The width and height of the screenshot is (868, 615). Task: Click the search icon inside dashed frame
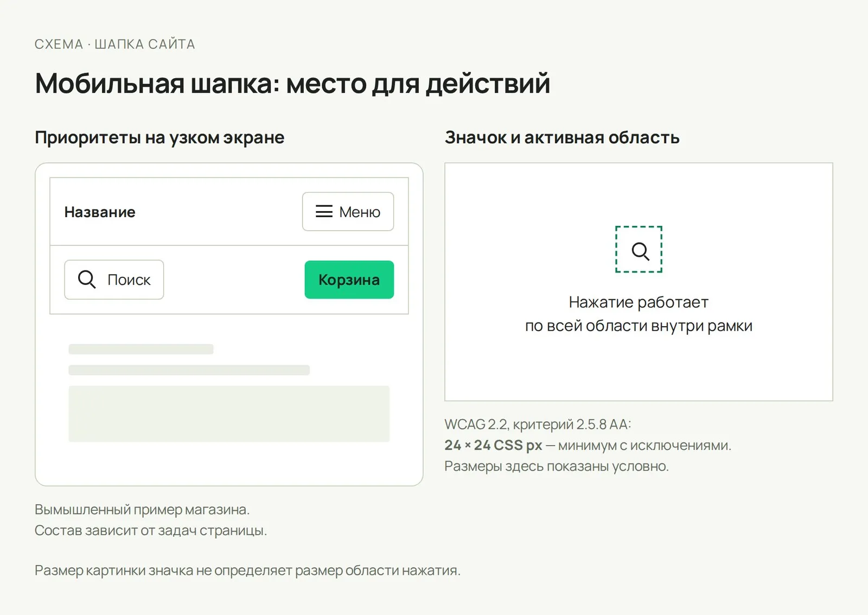click(x=640, y=251)
